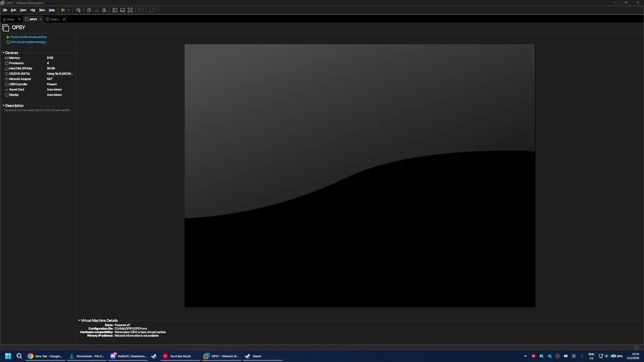Image resolution: width=644 pixels, height=362 pixels.
Task: Click the microphone tray icon
Action: 582,356
